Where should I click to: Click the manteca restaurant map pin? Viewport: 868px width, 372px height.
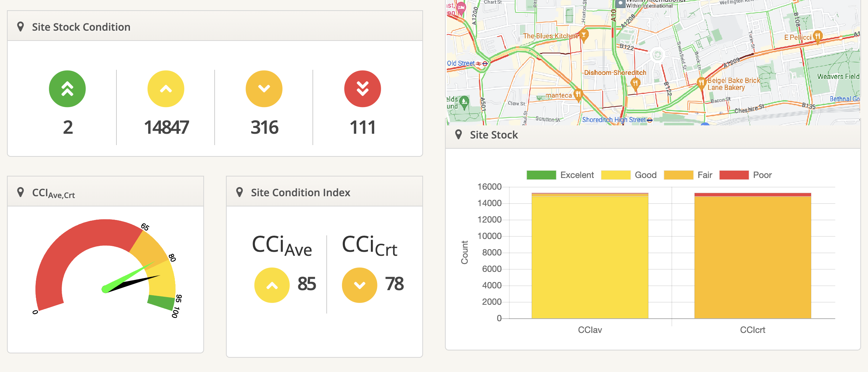pos(578,95)
